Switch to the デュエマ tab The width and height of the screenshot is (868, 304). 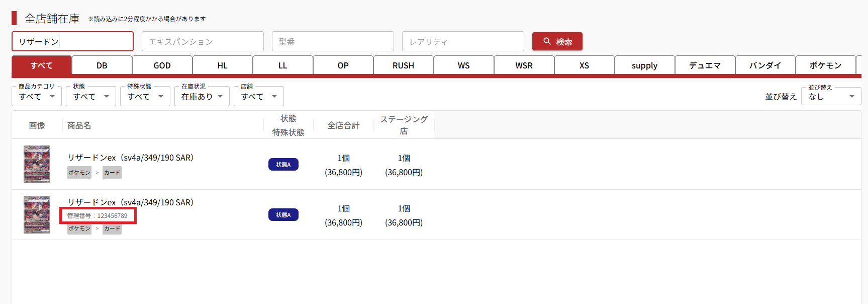[x=705, y=65]
